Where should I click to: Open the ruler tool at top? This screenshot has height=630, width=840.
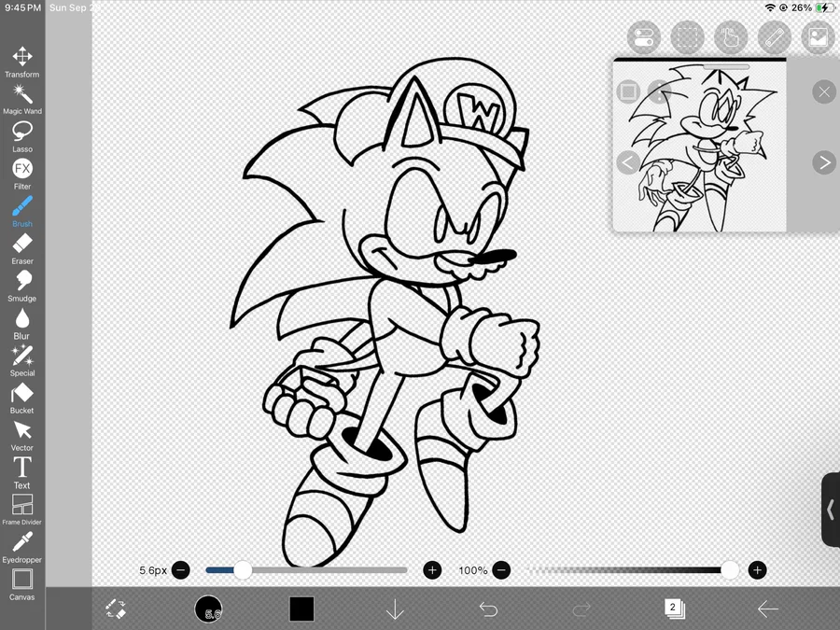pos(775,37)
